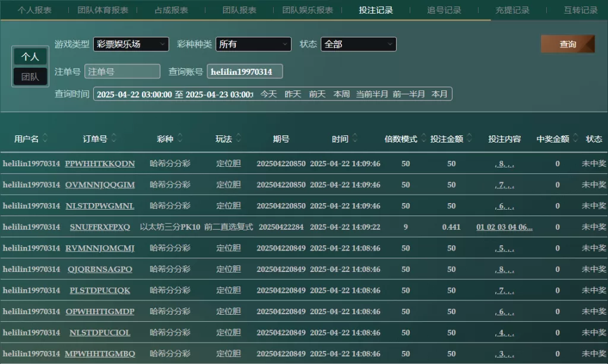
Task: Open order OPWHHTIGMDP
Action: pyautogui.click(x=100, y=312)
